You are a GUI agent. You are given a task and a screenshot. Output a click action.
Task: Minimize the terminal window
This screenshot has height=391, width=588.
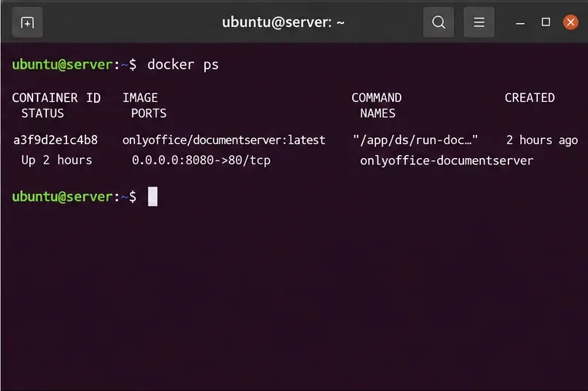click(x=520, y=23)
